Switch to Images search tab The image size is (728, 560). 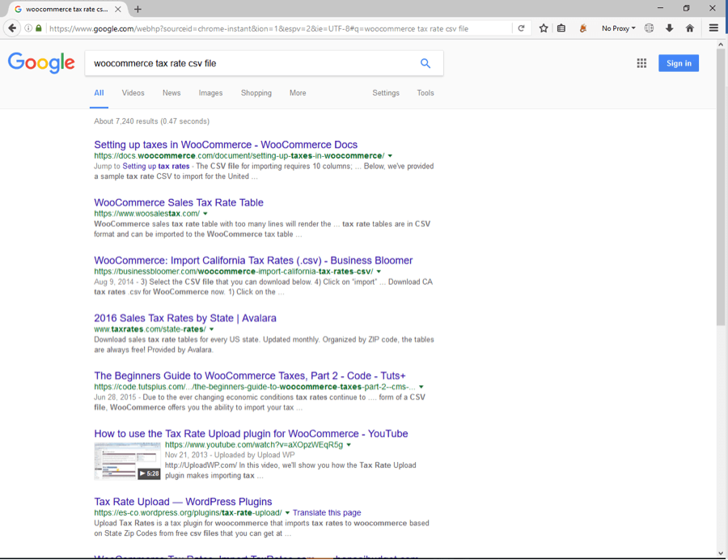211,93
